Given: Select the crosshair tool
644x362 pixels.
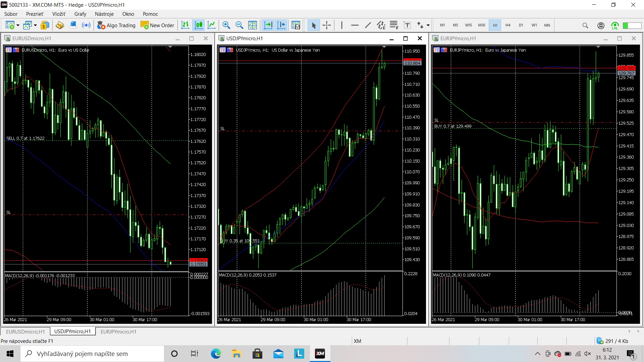Looking at the screenshot, I should (x=327, y=25).
